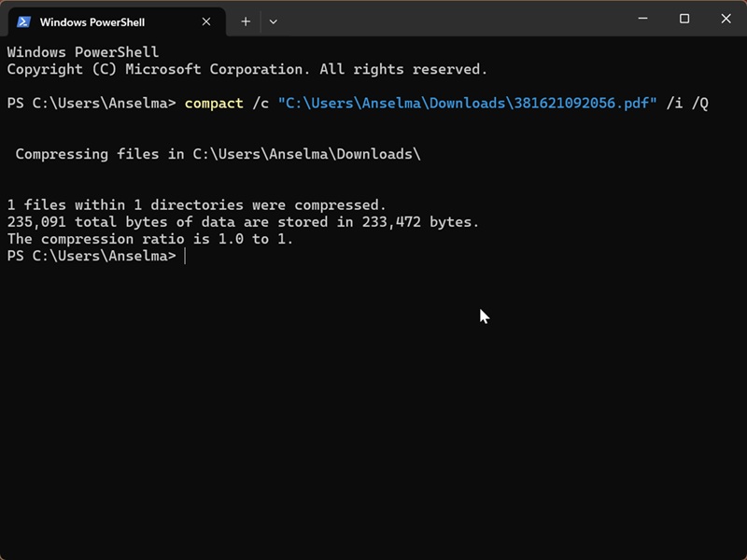
Task: Click the 235,091 total bytes line
Action: coord(243,222)
